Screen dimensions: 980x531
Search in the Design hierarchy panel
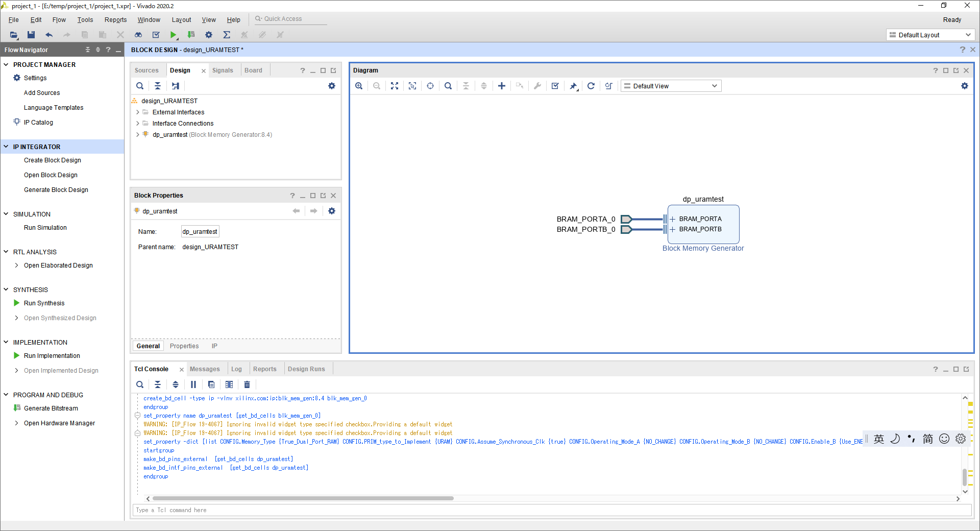tap(140, 86)
